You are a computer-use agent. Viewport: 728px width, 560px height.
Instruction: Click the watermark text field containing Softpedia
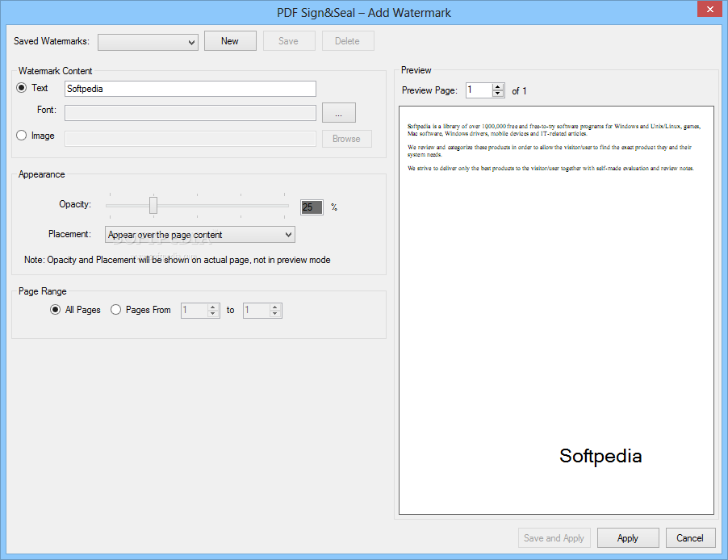tap(190, 89)
